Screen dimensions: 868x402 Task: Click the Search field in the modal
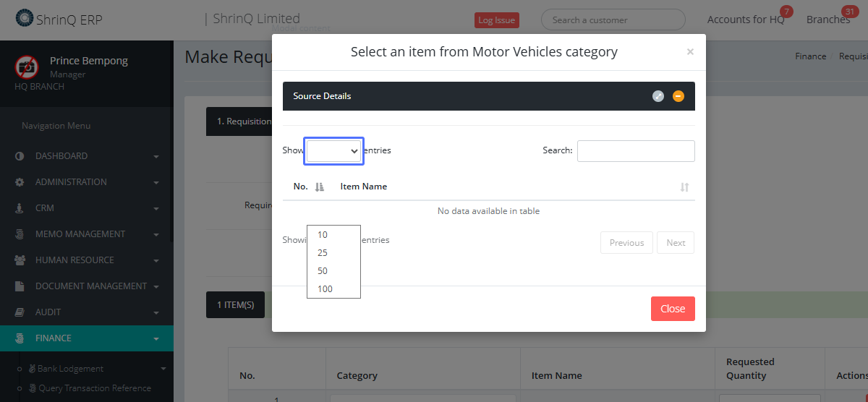[x=636, y=150]
